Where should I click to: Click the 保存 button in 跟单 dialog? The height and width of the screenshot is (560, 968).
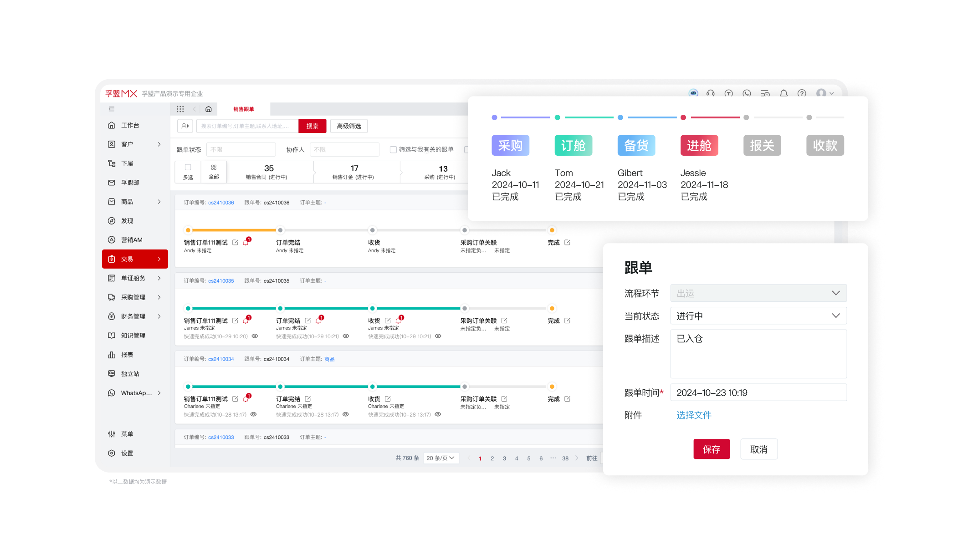711,449
